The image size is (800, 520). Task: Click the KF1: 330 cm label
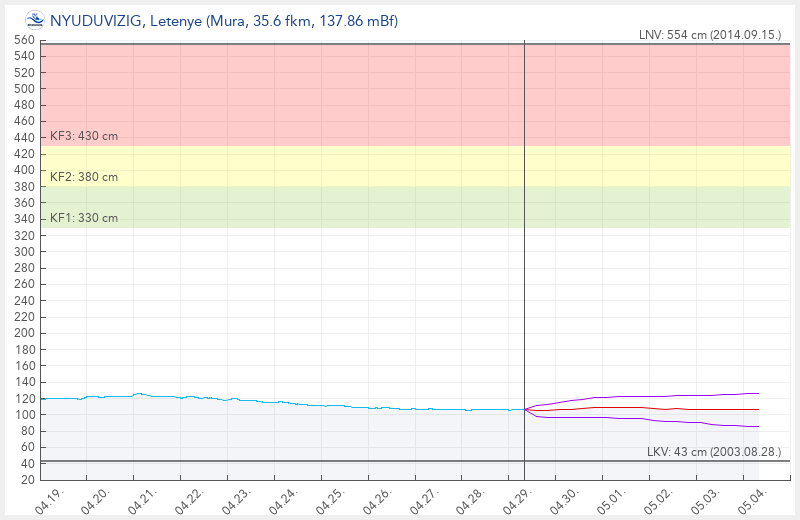pos(84,218)
